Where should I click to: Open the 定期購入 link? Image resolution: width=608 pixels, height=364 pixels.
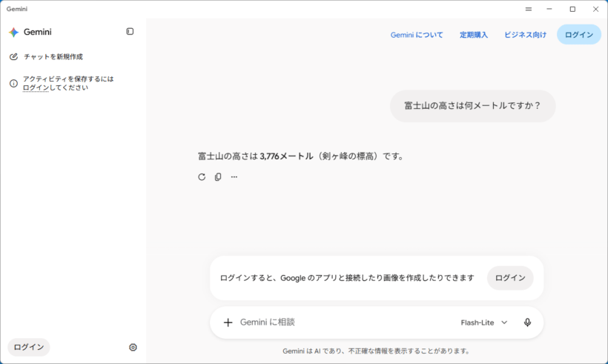[474, 35]
